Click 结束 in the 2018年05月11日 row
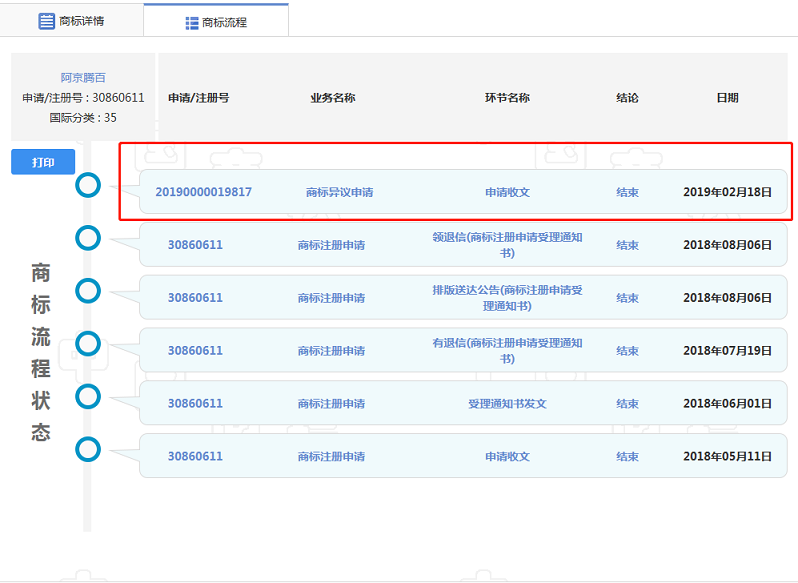Image resolution: width=798 pixels, height=583 pixels. point(627,457)
